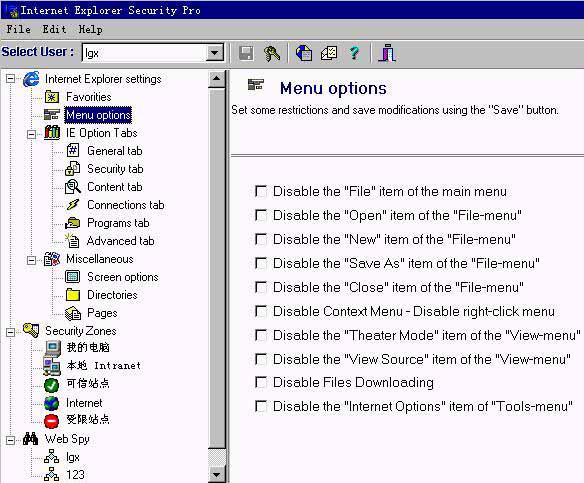Collapse the IE Option Tabs tree node
584x483 pixels.
(x=32, y=134)
